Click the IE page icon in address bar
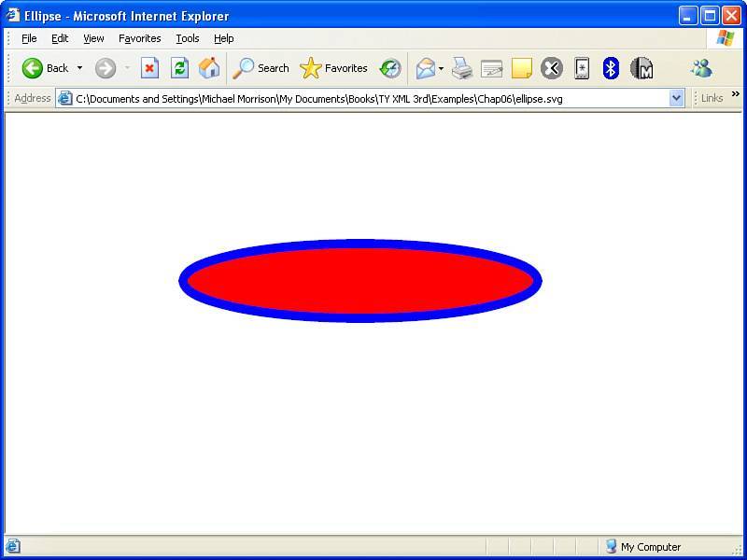Screen dimensions: 747x560 (x=64, y=99)
